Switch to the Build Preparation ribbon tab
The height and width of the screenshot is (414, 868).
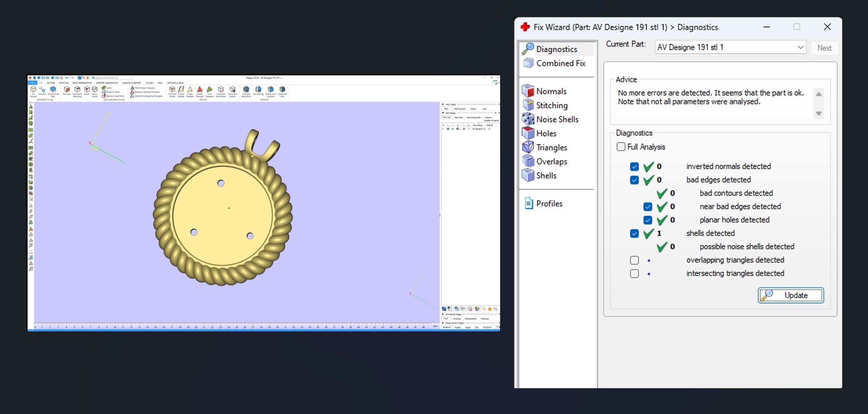[x=82, y=83]
